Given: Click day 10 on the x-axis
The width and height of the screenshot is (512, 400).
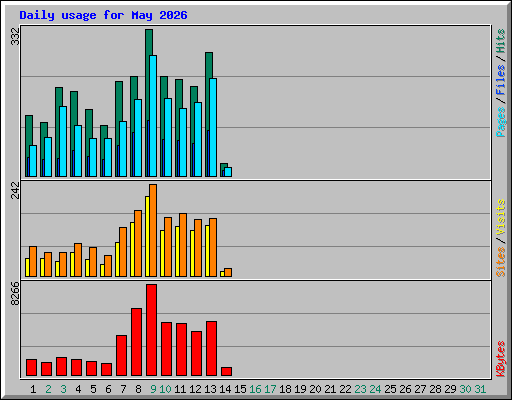Looking at the screenshot, I should pos(165,389).
